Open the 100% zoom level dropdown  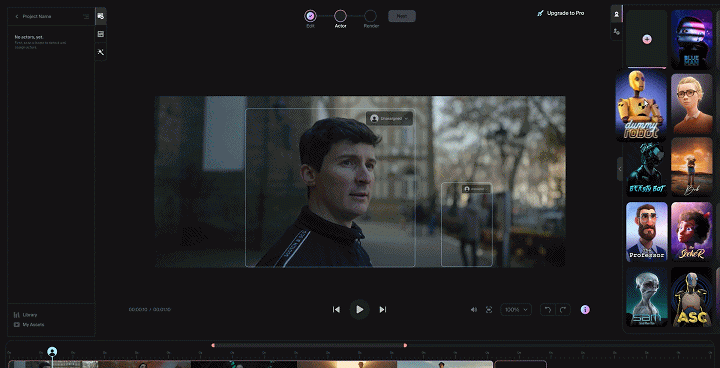pos(516,310)
